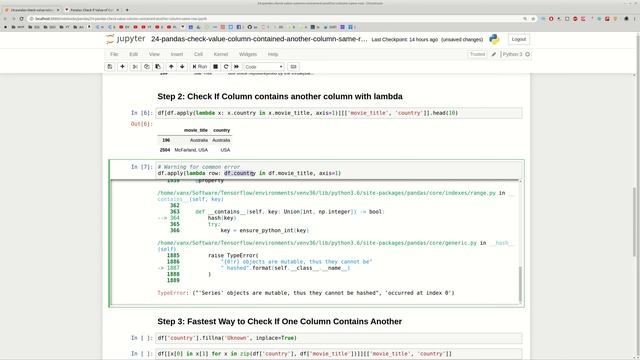Cut selected cells with the scissors icon
640x360 pixels.
pyautogui.click(x=135, y=67)
